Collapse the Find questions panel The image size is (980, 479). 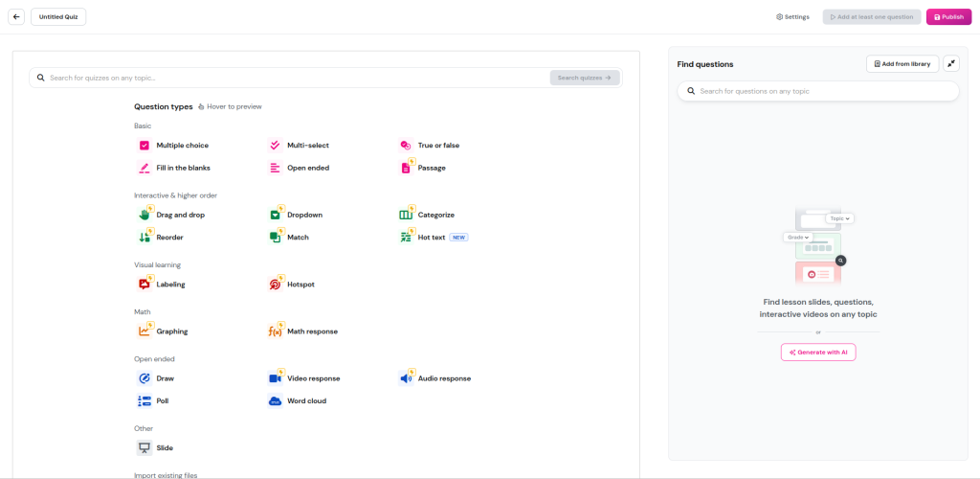pos(950,64)
